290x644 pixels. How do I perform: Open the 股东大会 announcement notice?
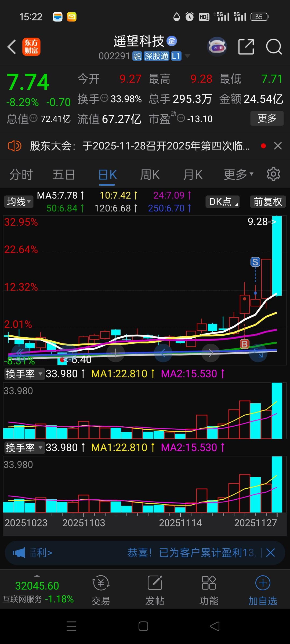(x=140, y=146)
